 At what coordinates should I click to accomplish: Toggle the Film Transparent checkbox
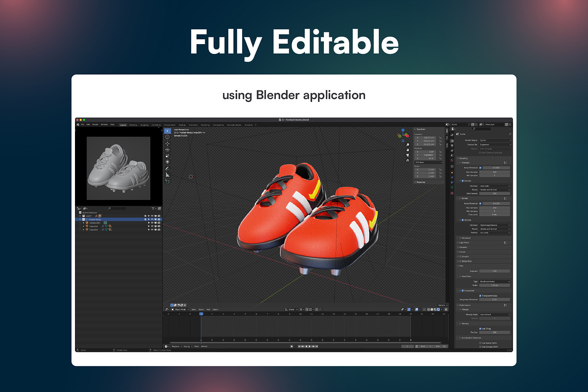(463, 291)
